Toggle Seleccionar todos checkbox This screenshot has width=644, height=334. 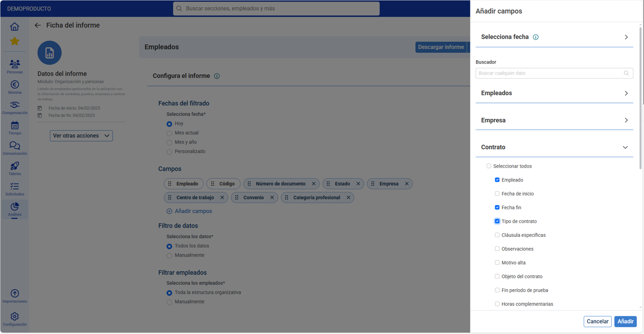[489, 166]
